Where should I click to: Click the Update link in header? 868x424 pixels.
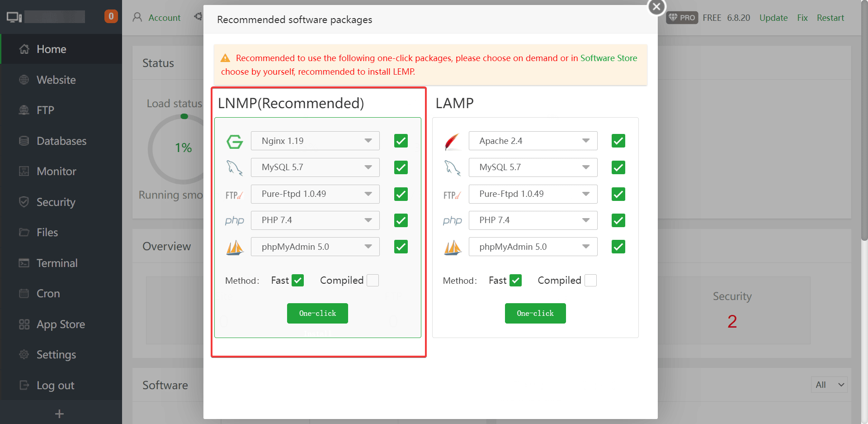[774, 18]
